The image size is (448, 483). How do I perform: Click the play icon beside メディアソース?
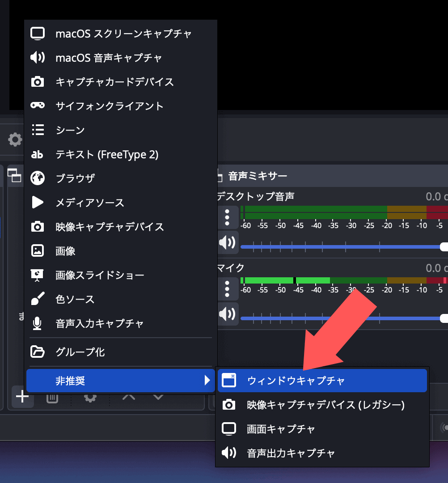coord(38,203)
